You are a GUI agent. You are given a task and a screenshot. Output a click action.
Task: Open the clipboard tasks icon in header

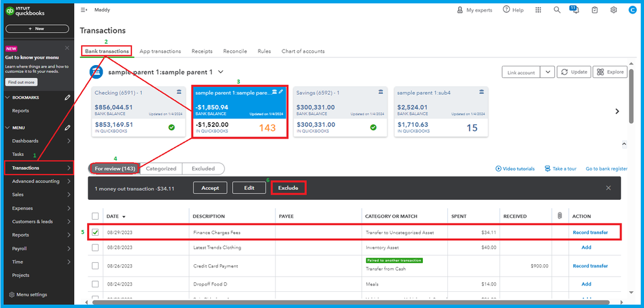[x=595, y=10]
